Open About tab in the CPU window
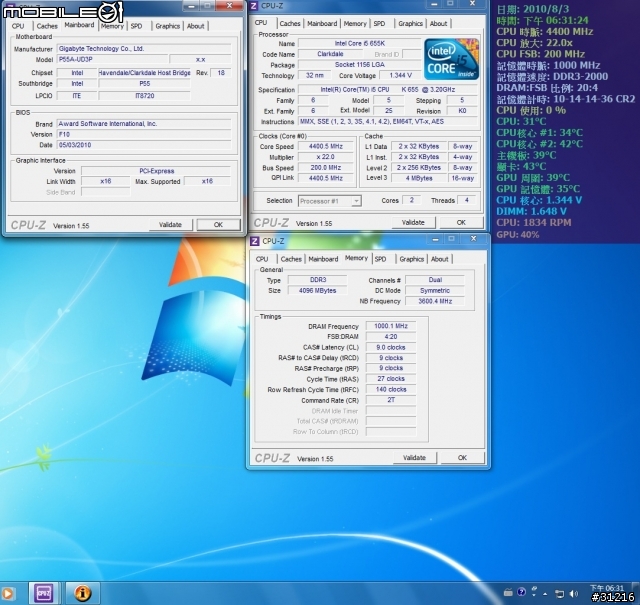This screenshot has height=605, width=640. point(438,24)
